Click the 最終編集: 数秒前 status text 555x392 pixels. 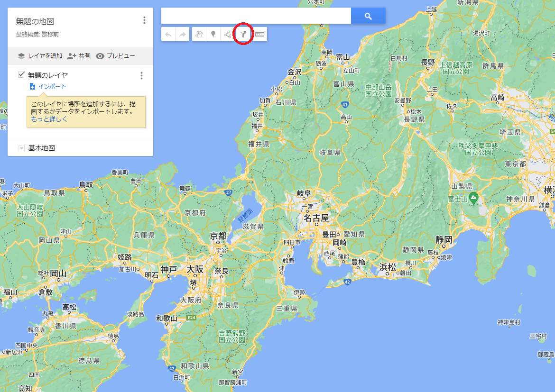pos(37,34)
